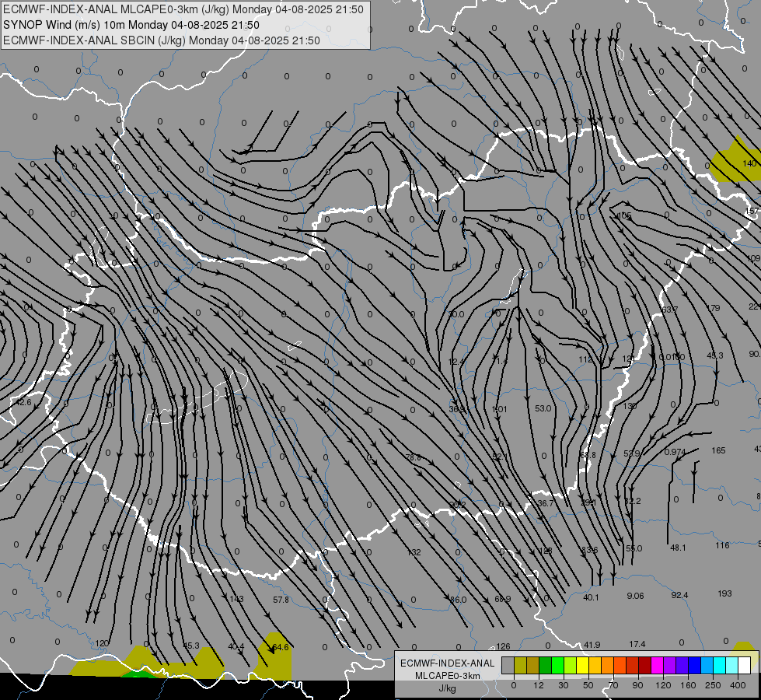Click the legend scale label 160
761x700 pixels.
(x=688, y=685)
